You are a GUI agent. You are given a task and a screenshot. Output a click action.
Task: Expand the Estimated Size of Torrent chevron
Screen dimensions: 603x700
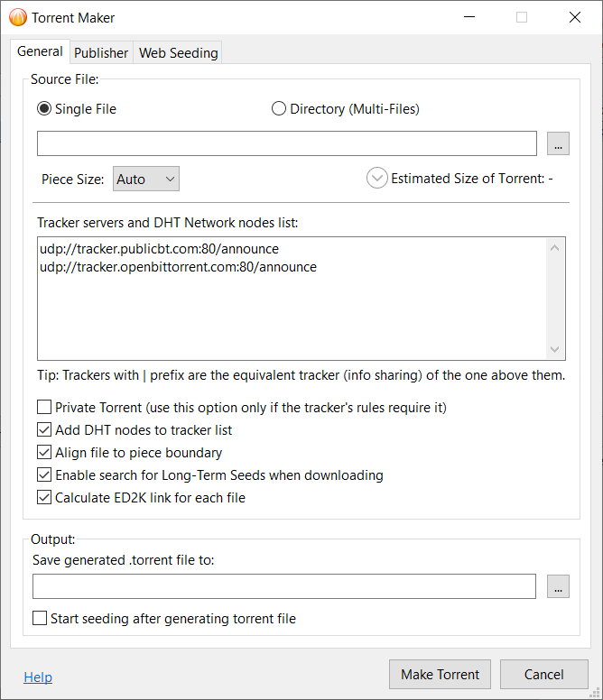click(376, 179)
